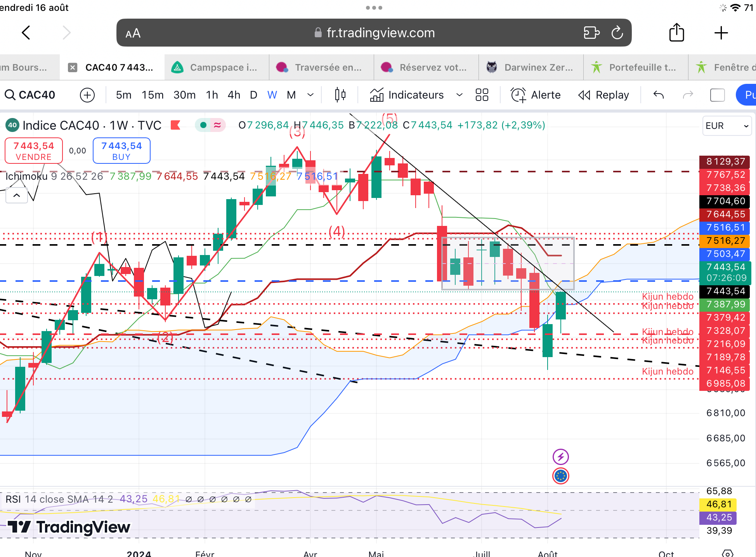Viewport: 756px width, 557px height.
Task: Start bar Replay mode
Action: click(x=604, y=95)
